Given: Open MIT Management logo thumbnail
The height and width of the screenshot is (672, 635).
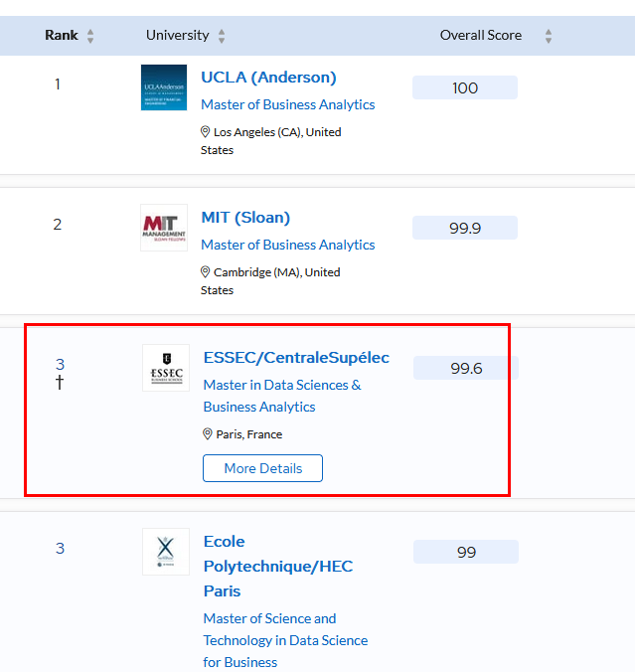Looking at the screenshot, I should 164,228.
